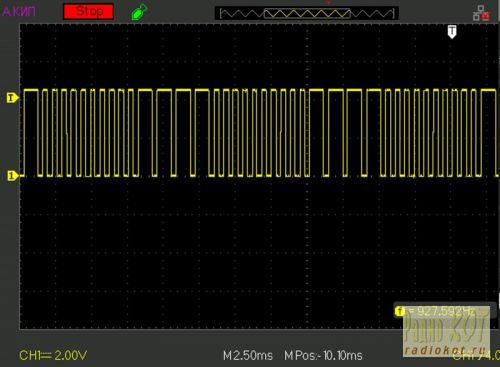Click the yellow square wave trace

260,133
